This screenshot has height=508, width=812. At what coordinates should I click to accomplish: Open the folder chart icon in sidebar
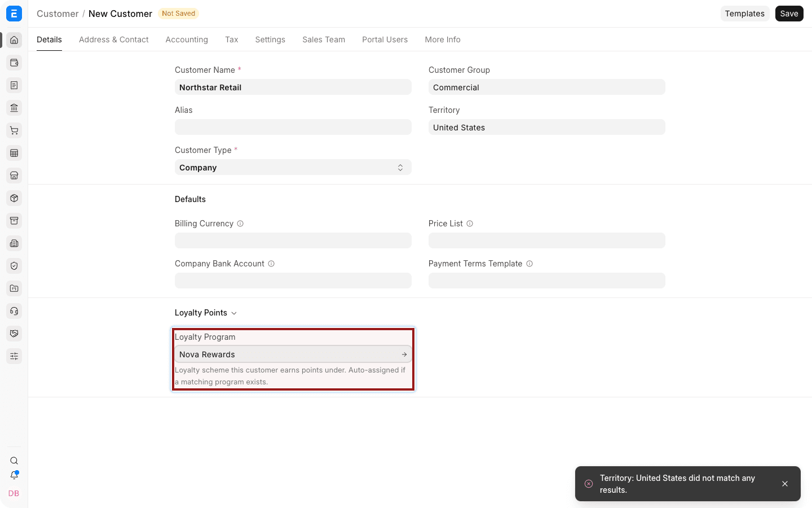[14, 288]
